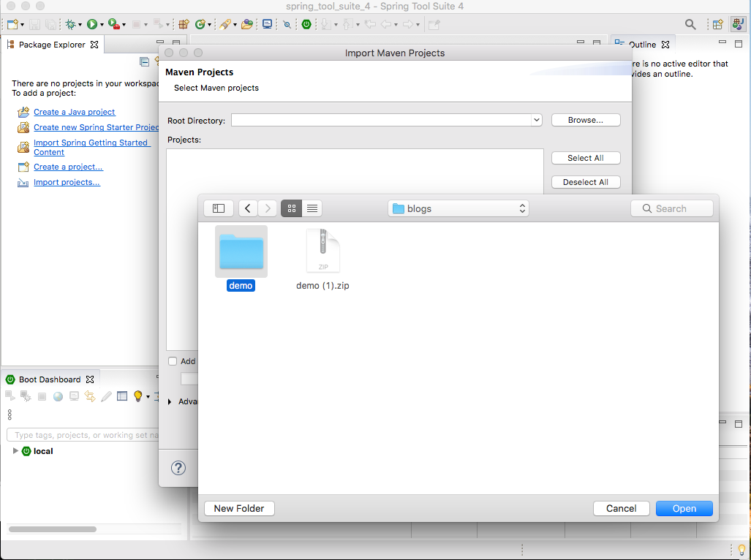
Task: Click the Open Type folder icon
Action: (246, 24)
